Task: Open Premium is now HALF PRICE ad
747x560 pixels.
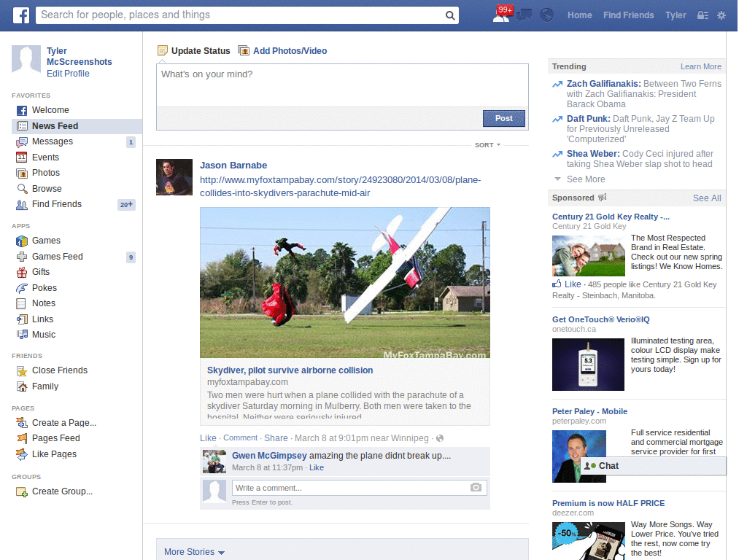Action: [x=608, y=503]
